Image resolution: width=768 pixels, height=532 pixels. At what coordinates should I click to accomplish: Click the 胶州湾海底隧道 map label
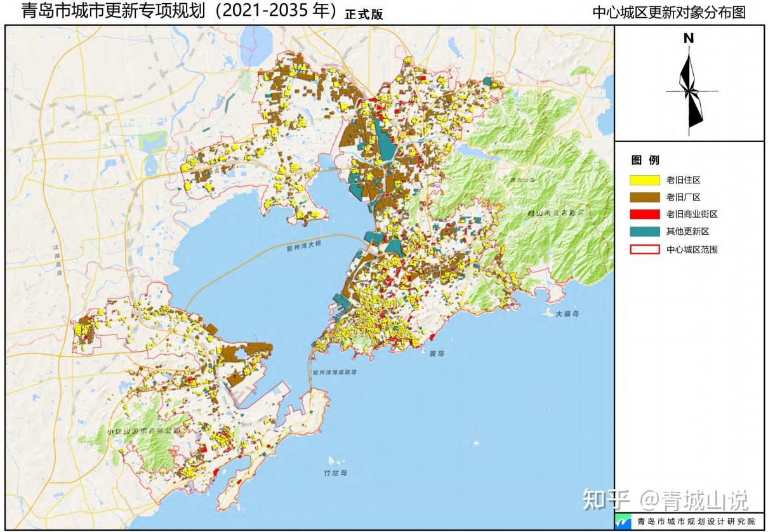pyautogui.click(x=335, y=372)
